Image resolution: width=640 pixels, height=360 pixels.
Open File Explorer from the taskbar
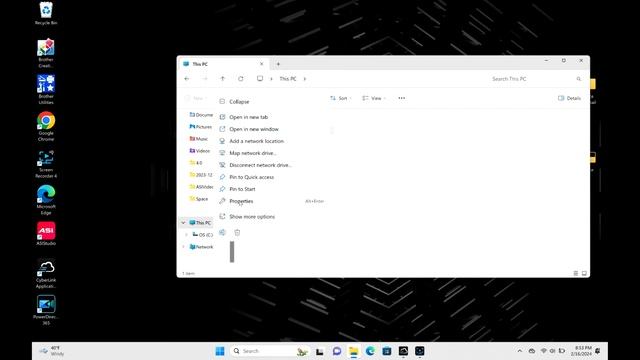click(x=353, y=351)
